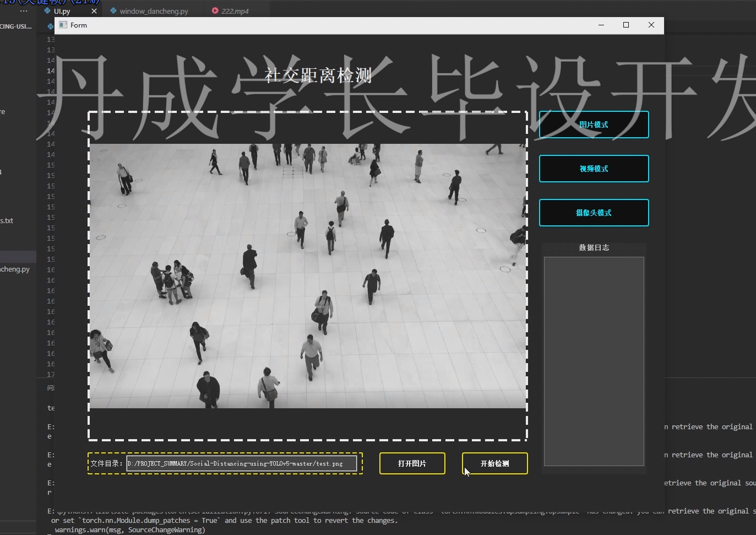Click the Python icon on window_dancheng.py tab

click(113, 11)
